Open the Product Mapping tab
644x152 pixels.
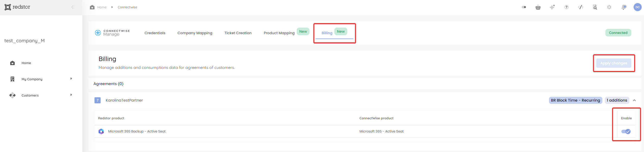click(279, 33)
